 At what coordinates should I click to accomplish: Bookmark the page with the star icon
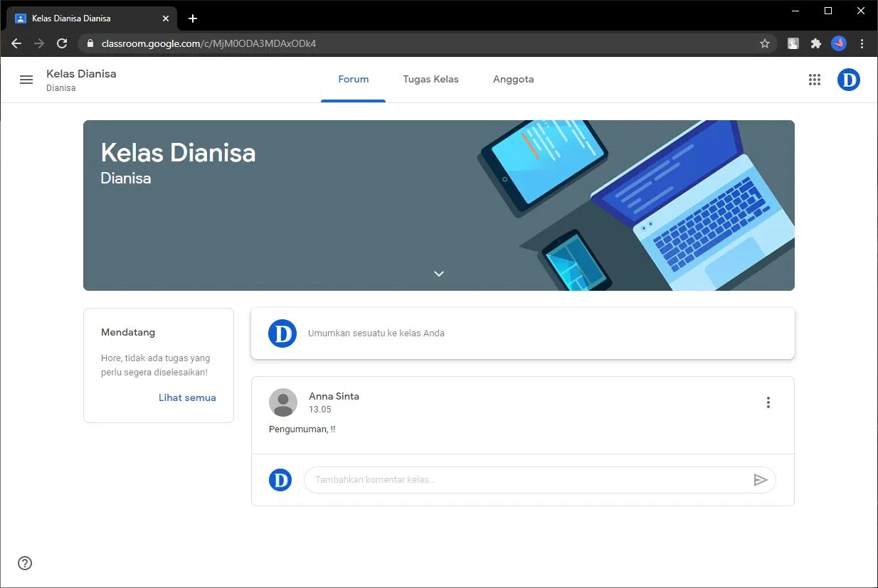[x=765, y=43]
